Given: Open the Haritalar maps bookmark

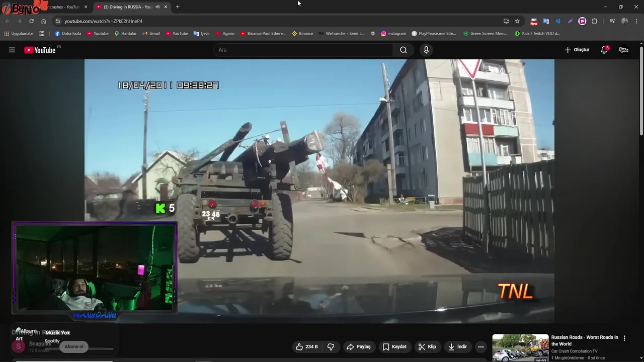Looking at the screenshot, I should pyautogui.click(x=125, y=34).
